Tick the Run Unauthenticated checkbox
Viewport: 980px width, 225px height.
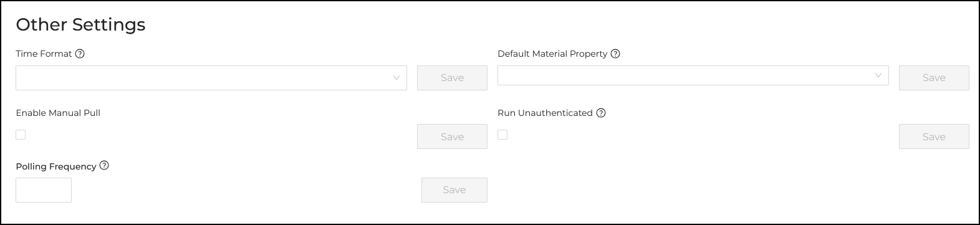(x=502, y=135)
